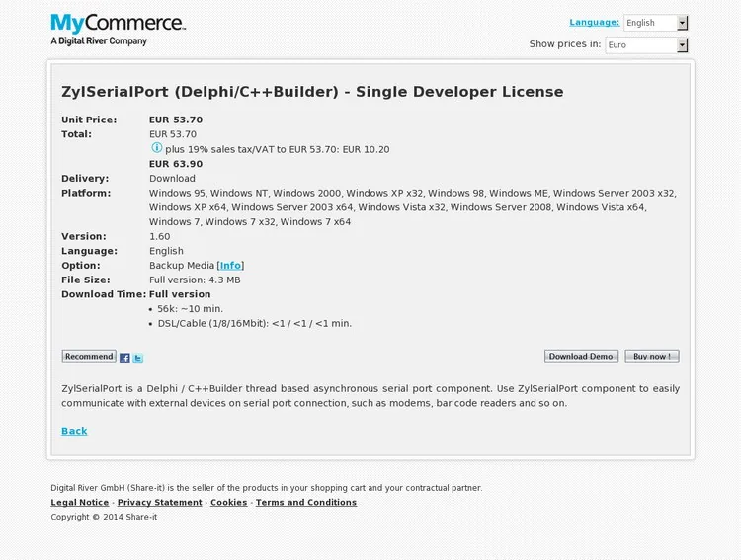Share on Twitter icon
The width and height of the screenshot is (741, 560).
[137, 359]
